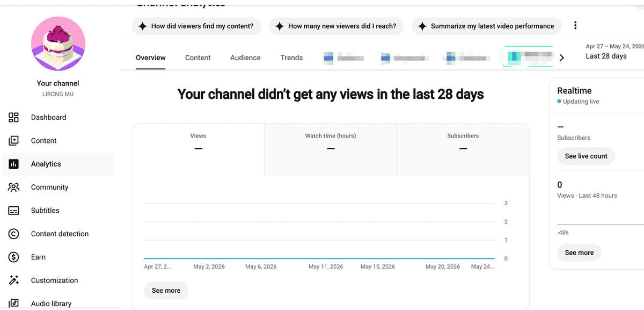Select the Views metric card
The image size is (644, 310).
point(198,150)
